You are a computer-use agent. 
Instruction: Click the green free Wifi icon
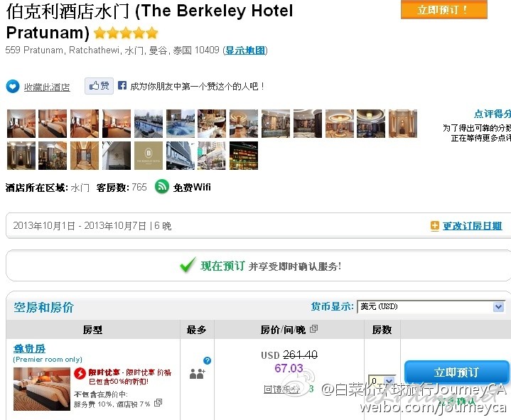tap(161, 187)
